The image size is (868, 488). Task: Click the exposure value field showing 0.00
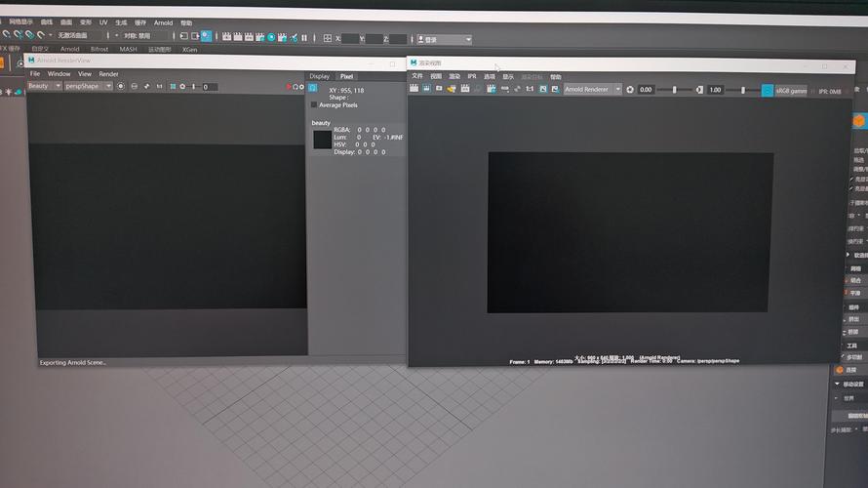click(646, 90)
